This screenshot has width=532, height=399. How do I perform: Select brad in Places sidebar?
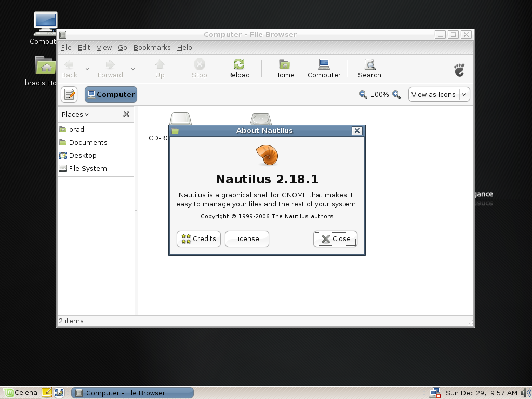click(x=96, y=129)
